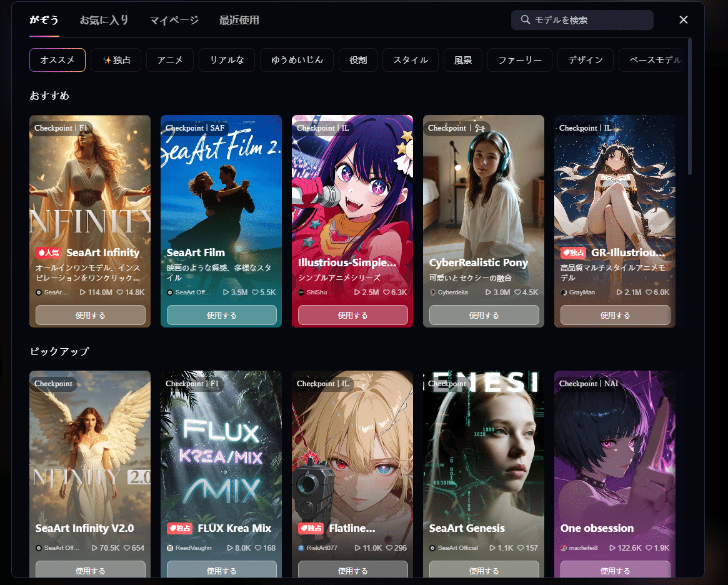Select the オススメ filter chip
Image resolution: width=728 pixels, height=585 pixels.
57,60
